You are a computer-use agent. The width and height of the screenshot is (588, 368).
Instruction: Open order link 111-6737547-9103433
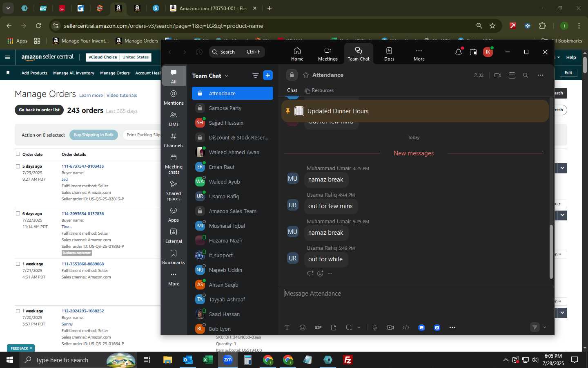tap(82, 166)
